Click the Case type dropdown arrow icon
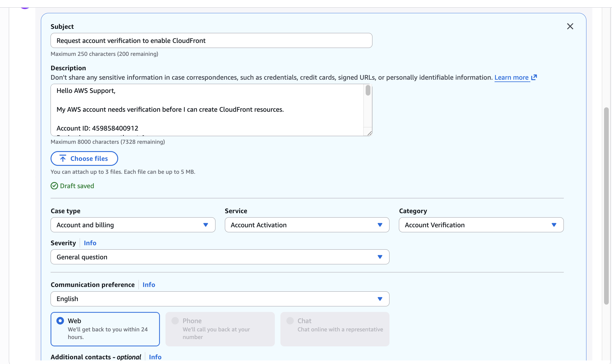This screenshot has height=364, width=612. (206, 225)
